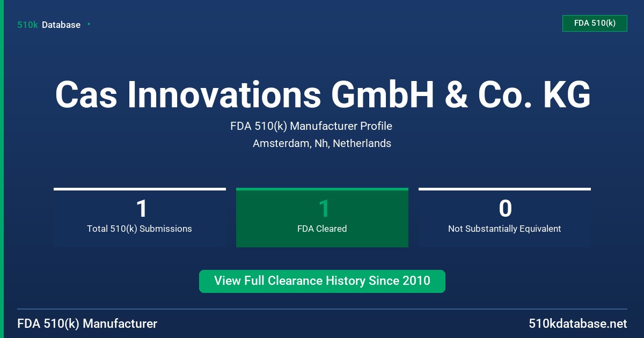Viewport: 644px width, 338px height.
Task: Select the FDA Cleared stat card
Action: click(x=322, y=217)
